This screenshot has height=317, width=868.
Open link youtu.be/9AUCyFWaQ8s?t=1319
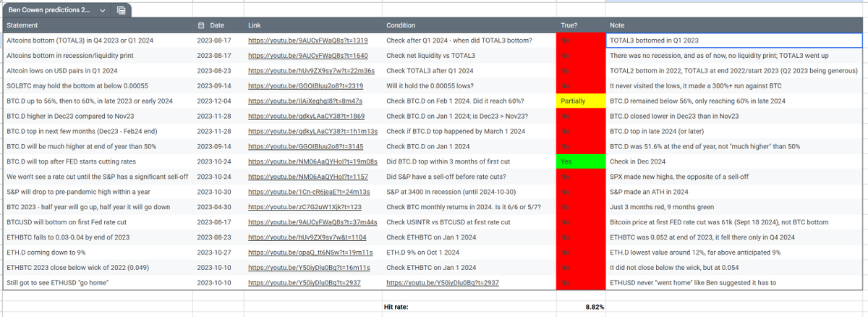[x=308, y=41]
